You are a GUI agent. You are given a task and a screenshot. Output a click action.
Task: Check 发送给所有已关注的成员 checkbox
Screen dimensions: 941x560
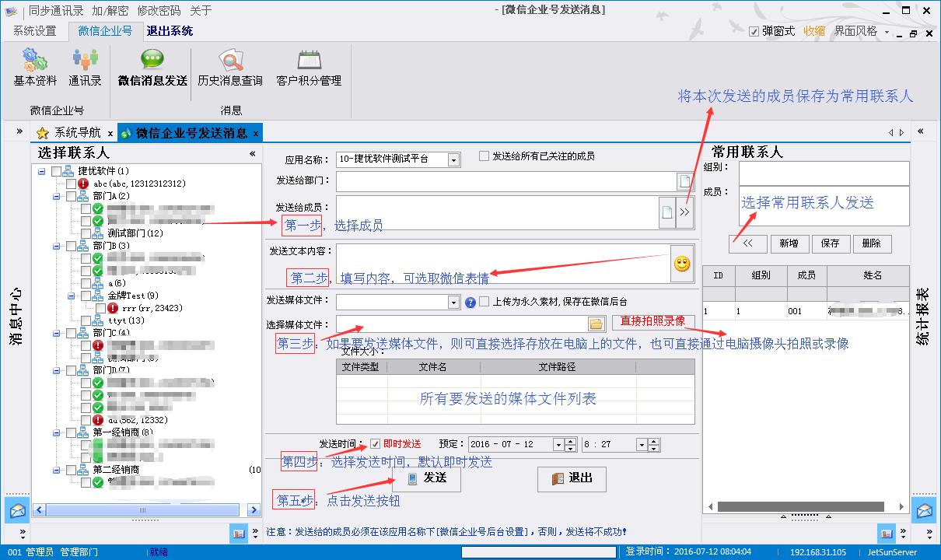[484, 156]
